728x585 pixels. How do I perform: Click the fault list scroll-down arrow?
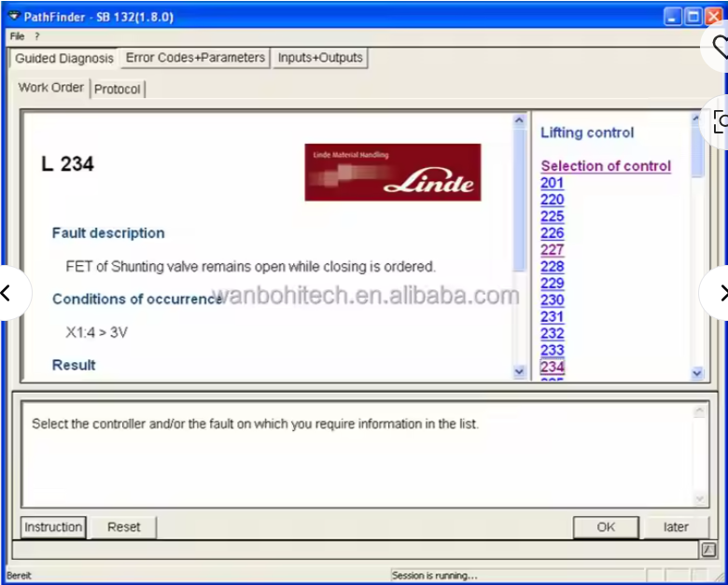(697, 373)
